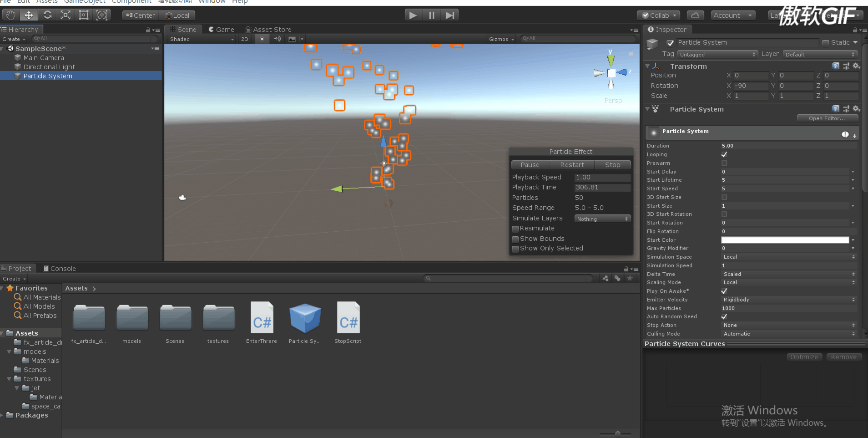Select the Transform tool in toolbar
Viewport: 868px width, 438px height.
click(x=102, y=15)
